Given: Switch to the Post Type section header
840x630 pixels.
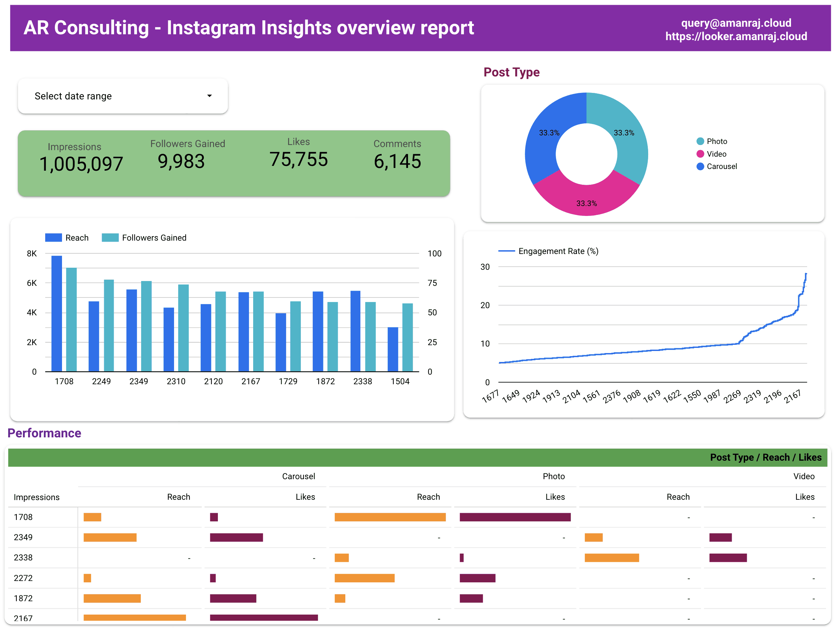Looking at the screenshot, I should 511,72.
